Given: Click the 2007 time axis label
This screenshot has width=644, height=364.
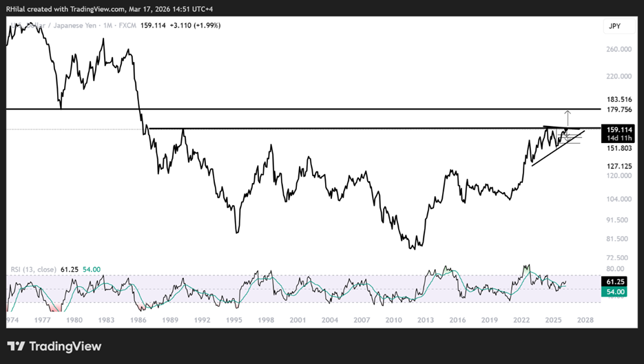Looking at the screenshot, I should coord(362,320).
